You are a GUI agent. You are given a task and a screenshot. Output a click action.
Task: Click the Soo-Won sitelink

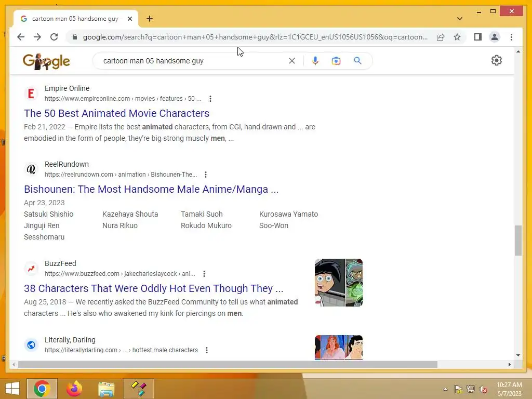point(273,225)
